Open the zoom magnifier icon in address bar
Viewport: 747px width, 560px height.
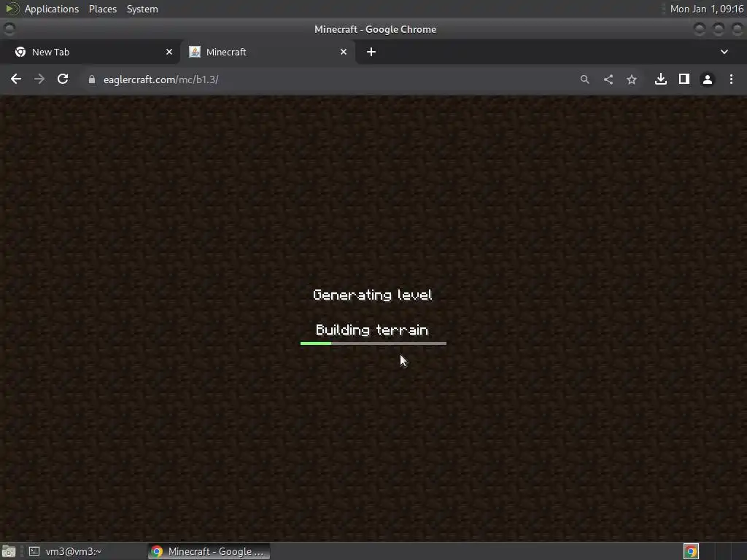[584, 79]
